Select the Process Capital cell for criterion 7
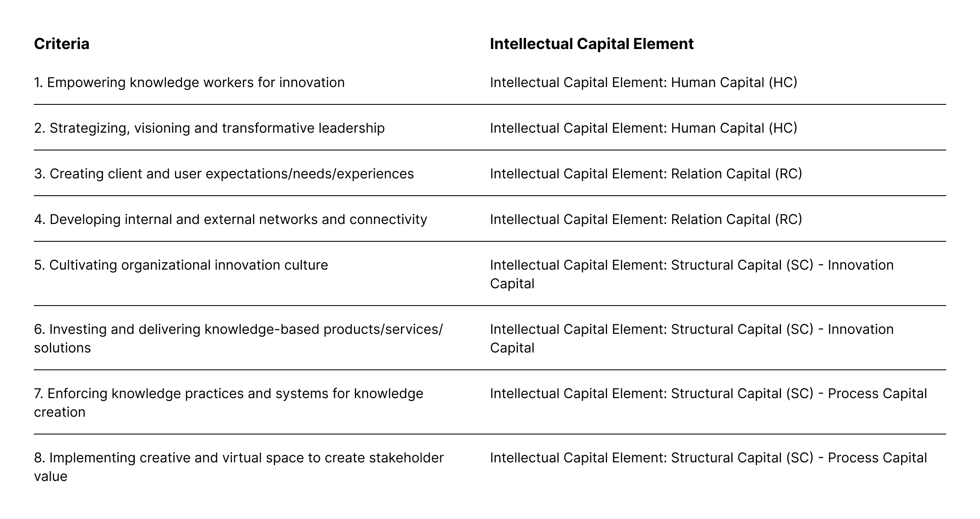Image resolution: width=980 pixels, height=519 pixels. [x=708, y=393]
